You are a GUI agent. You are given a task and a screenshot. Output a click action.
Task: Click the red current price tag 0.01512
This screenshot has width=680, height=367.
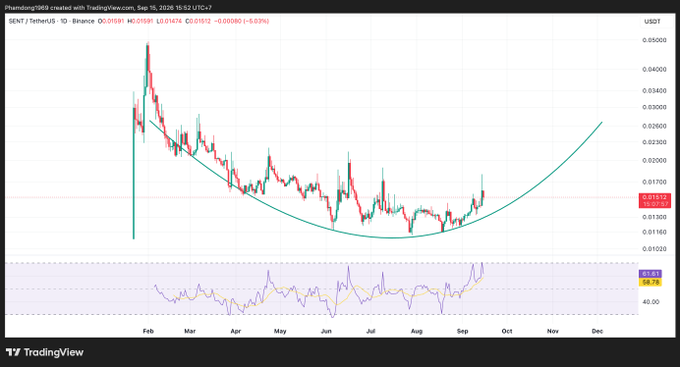[x=654, y=200]
